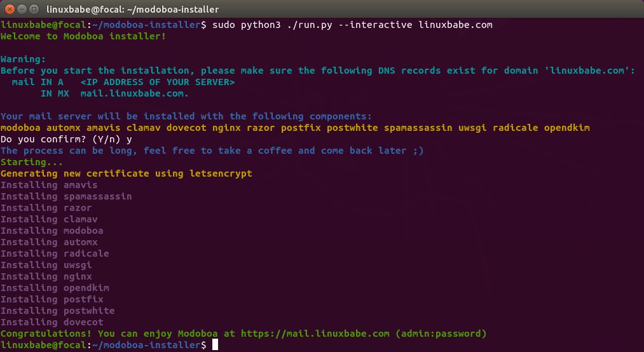
Task: Click the terminal cursor block at the prompt
Action: click(215, 345)
